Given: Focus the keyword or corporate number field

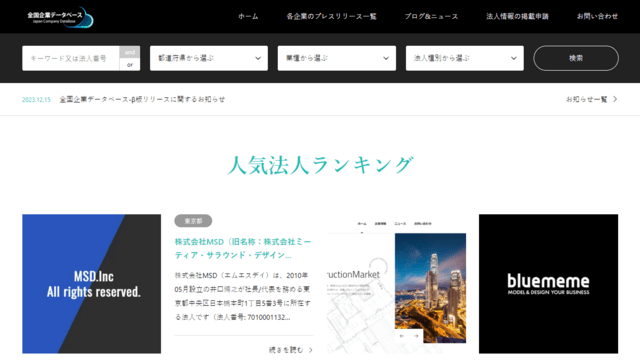Looking at the screenshot, I should [x=71, y=58].
